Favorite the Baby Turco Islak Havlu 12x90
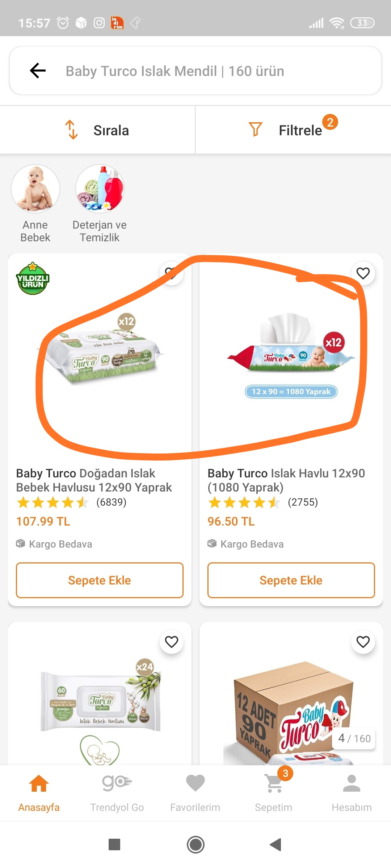 pos(363,273)
